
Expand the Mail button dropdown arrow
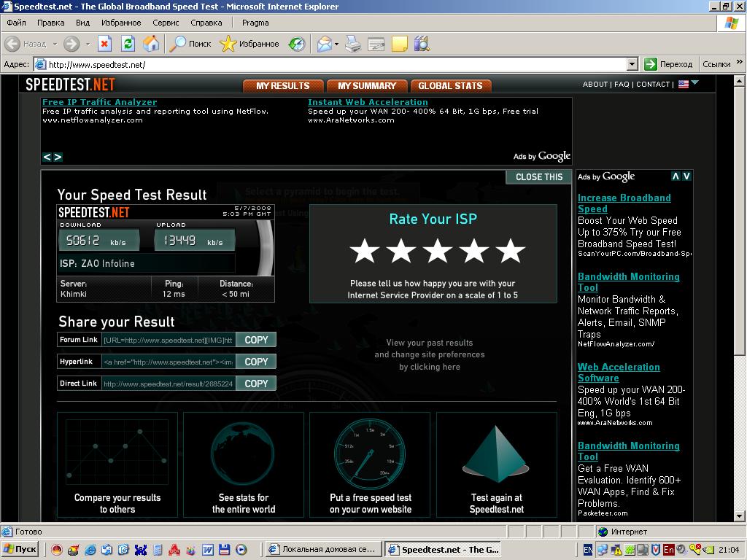coord(336,44)
